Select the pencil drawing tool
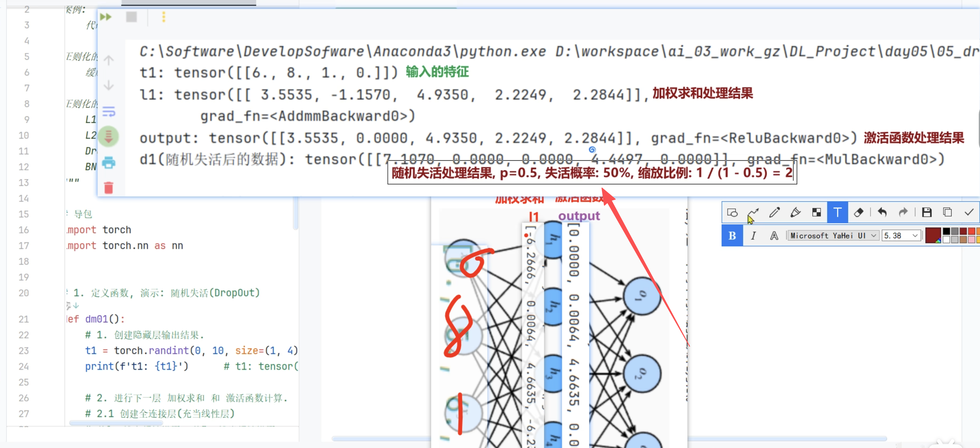The width and height of the screenshot is (980, 448). pos(774,212)
